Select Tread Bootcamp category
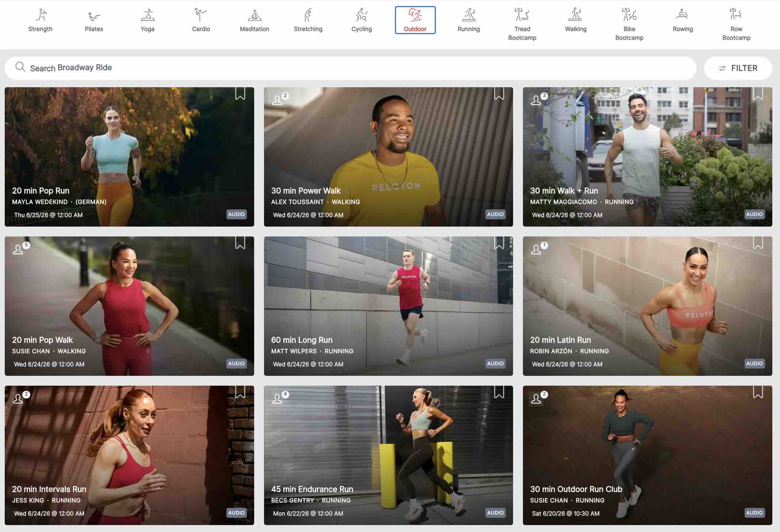Image resolution: width=780 pixels, height=532 pixels. click(522, 24)
